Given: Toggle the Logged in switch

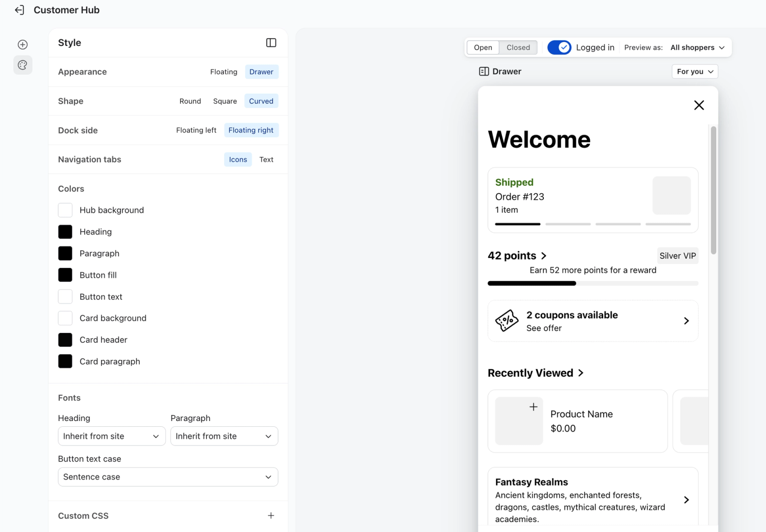Looking at the screenshot, I should click(x=559, y=47).
